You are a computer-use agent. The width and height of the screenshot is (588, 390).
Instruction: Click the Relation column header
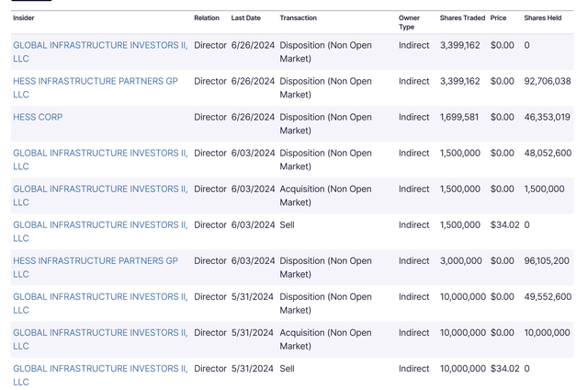207,18
